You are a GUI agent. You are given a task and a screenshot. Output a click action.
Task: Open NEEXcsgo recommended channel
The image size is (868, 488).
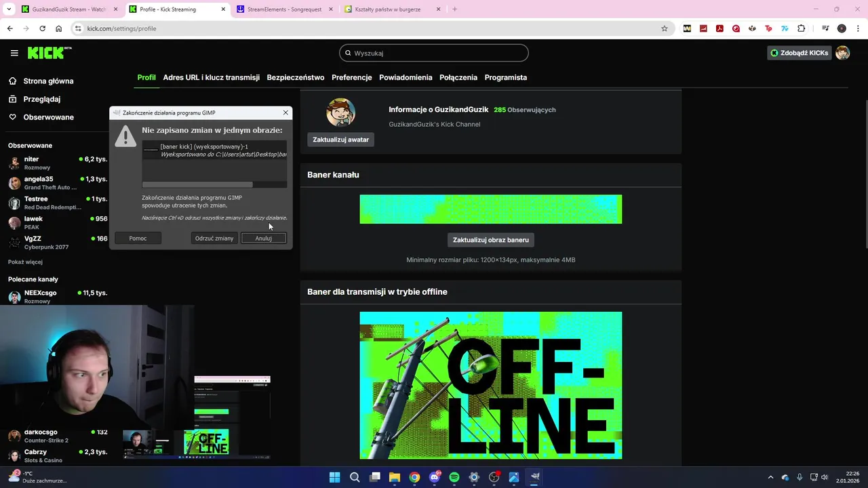point(58,297)
